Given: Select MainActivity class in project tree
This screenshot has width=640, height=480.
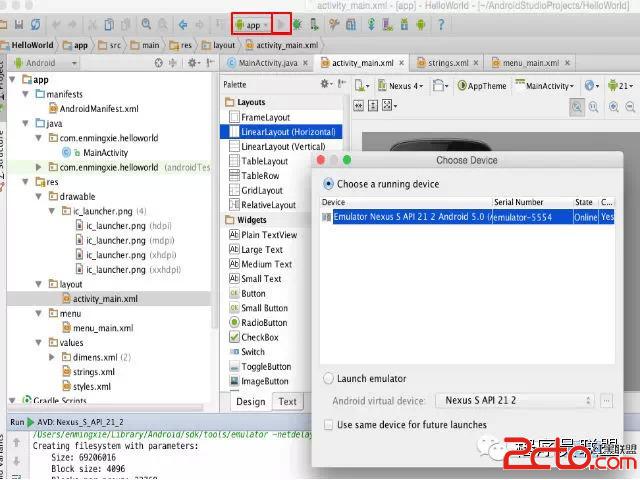Looking at the screenshot, I should pos(105,153).
